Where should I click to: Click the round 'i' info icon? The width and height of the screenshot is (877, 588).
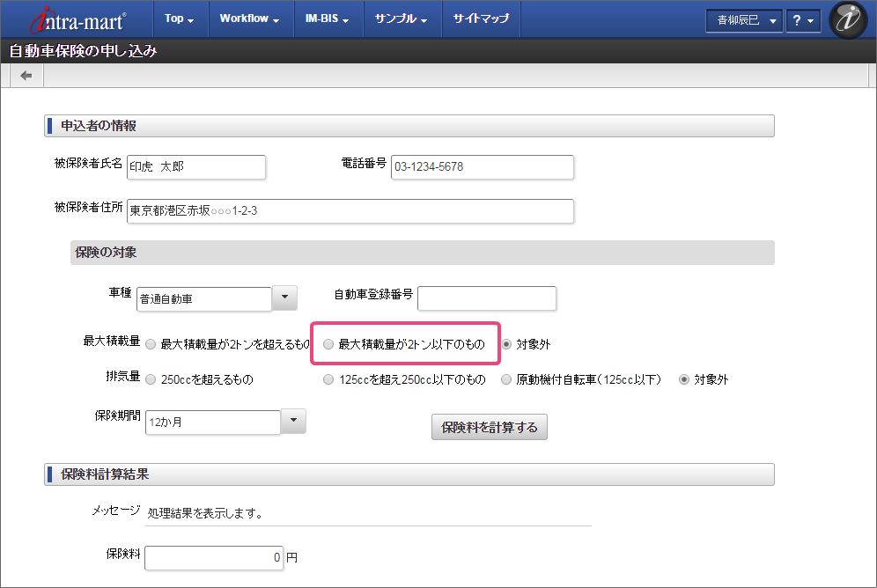pos(849,20)
